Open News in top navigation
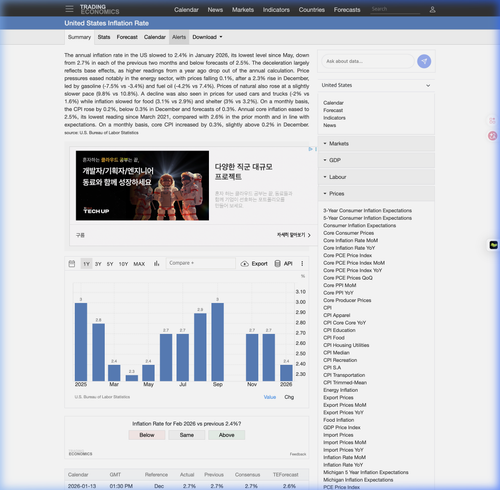This screenshot has width=500, height=490. click(215, 10)
